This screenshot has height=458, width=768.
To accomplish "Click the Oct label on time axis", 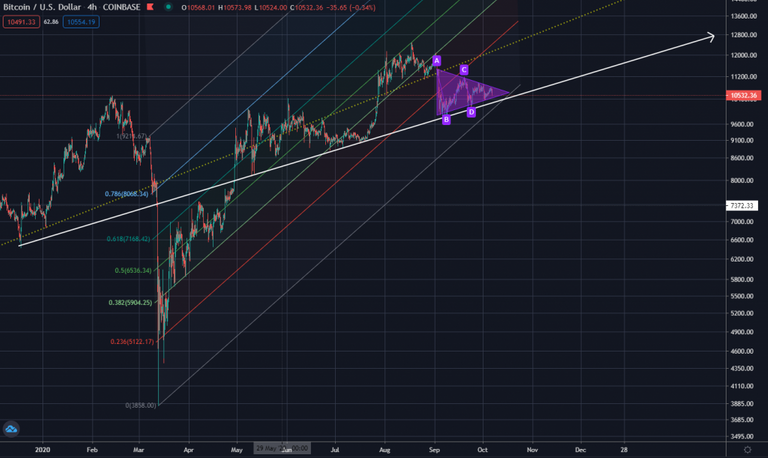I will (x=482, y=450).
